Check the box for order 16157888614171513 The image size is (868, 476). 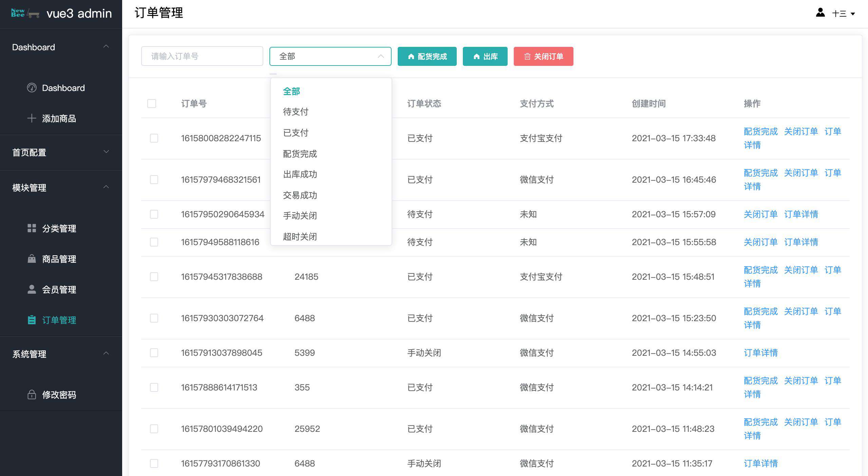tap(154, 387)
